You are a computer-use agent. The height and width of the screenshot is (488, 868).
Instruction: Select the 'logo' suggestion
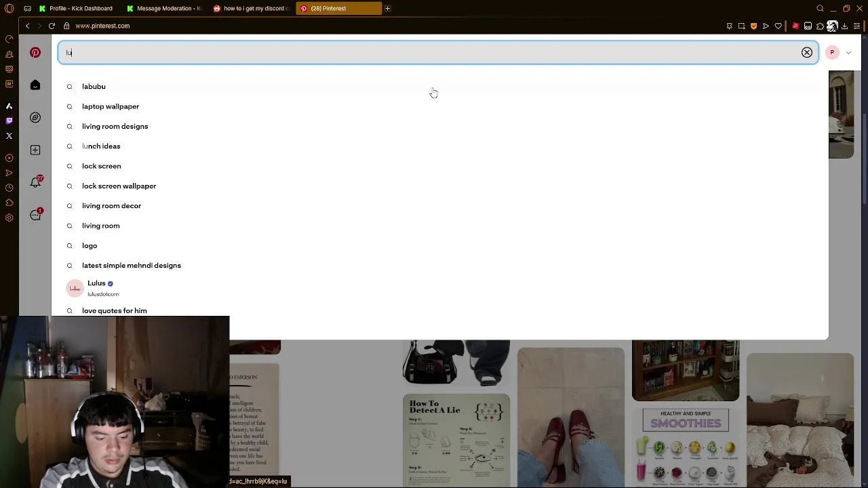point(90,245)
